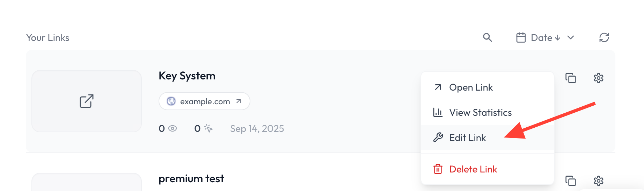This screenshot has height=191, width=644.
Task: Copy the Key System link
Action: coord(571,78)
